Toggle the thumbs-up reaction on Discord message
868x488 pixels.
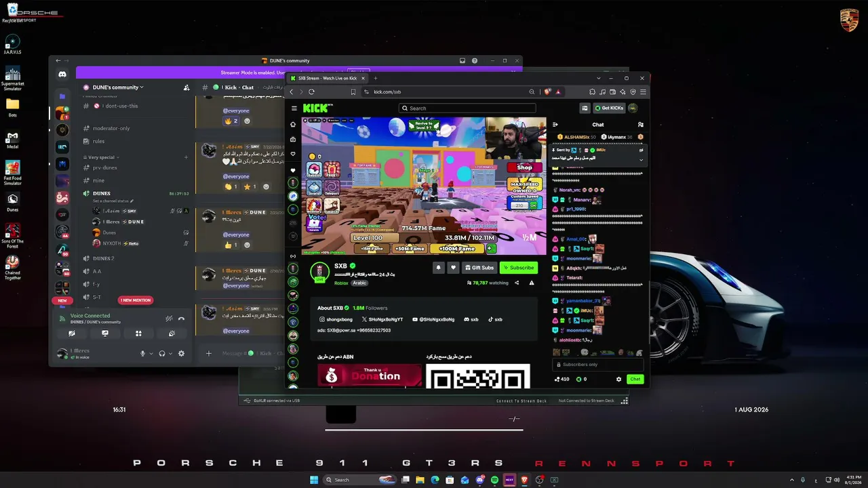[231, 245]
